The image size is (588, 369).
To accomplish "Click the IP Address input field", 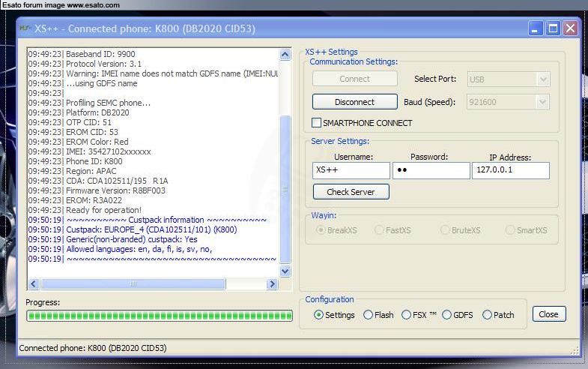I will [x=510, y=170].
